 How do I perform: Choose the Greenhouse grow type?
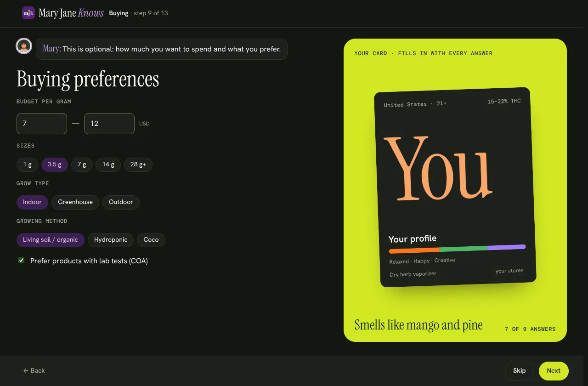tap(75, 202)
